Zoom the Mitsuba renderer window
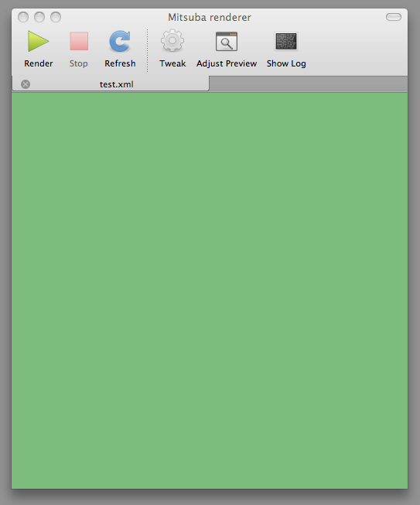 (x=56, y=17)
